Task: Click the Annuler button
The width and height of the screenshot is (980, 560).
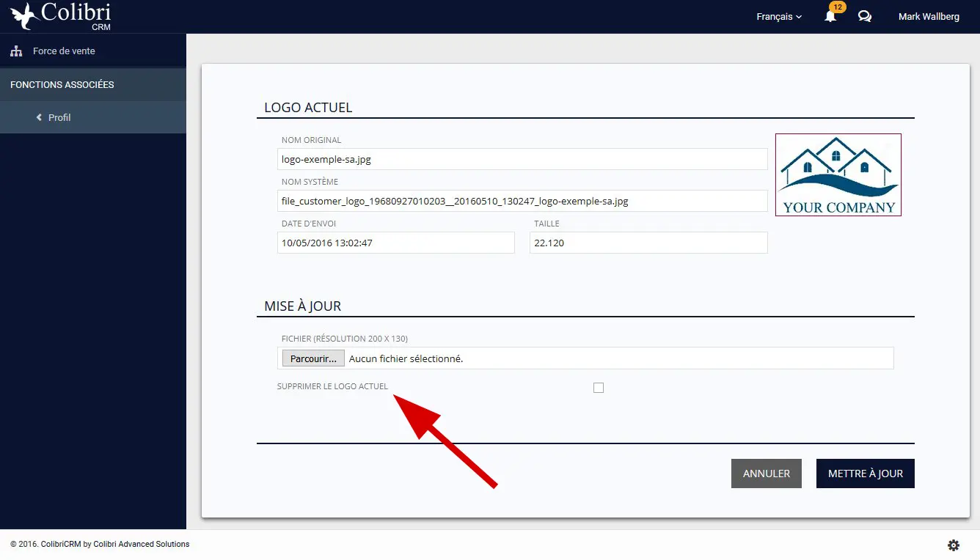Action: (x=767, y=474)
